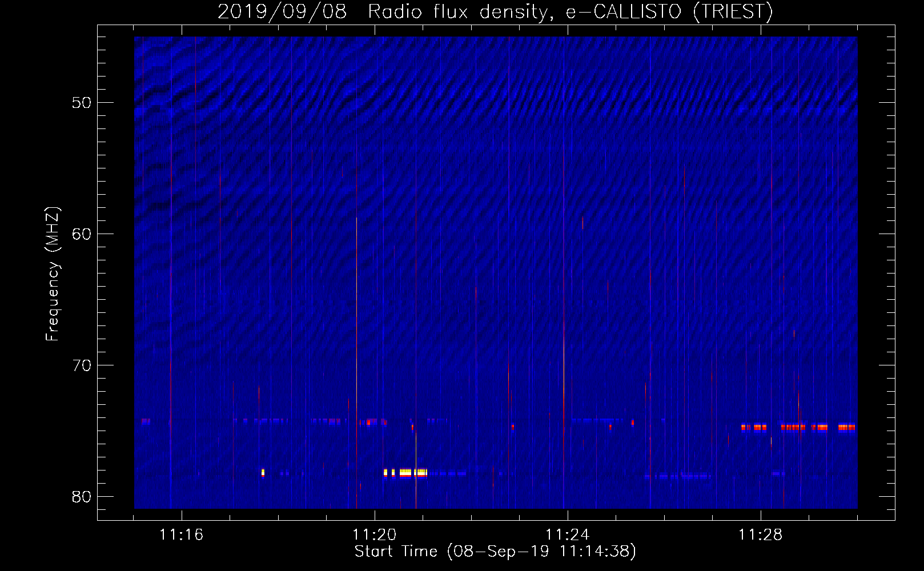This screenshot has height=571, width=924.
Task: Click the bright yellow burst near 78 MHz after 11:20
Action: (x=406, y=473)
